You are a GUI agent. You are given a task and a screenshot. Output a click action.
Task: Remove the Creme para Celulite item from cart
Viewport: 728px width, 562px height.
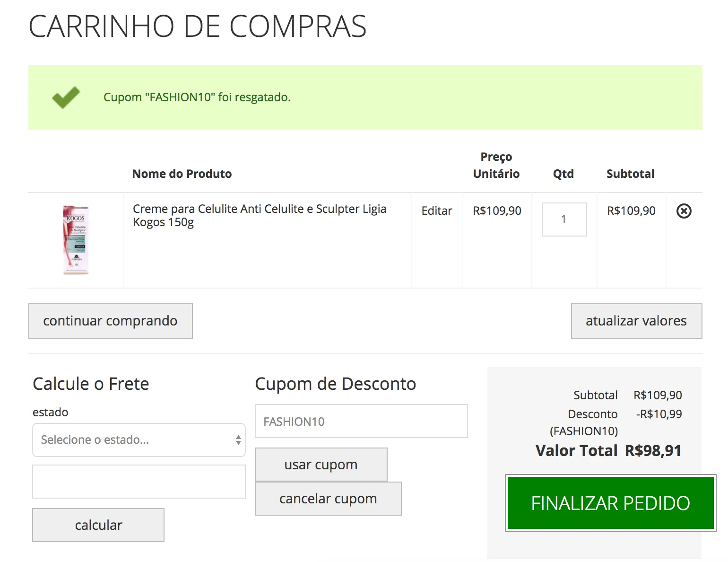pos(684,211)
